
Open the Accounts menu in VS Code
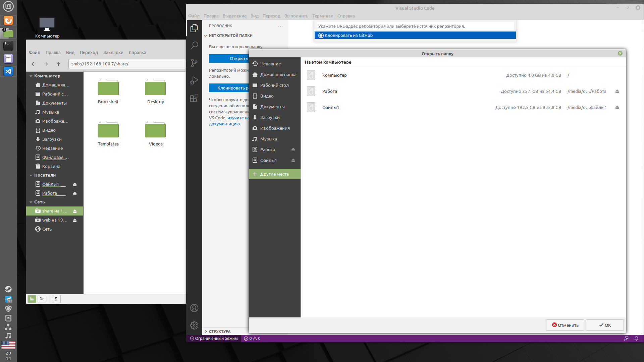[x=194, y=308]
